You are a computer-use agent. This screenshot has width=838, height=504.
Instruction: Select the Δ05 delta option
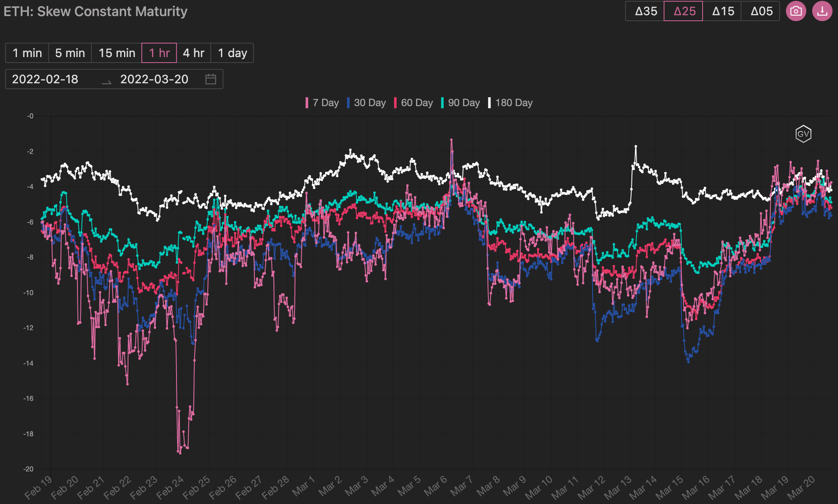761,11
